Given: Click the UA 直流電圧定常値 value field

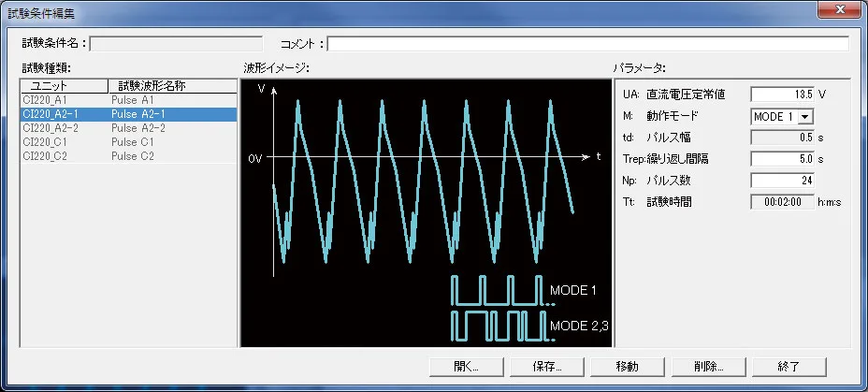Looking at the screenshot, I should [783, 94].
